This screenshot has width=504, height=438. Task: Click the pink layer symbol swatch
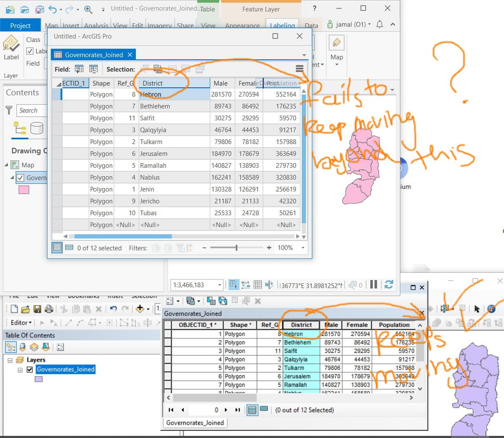pyautogui.click(x=24, y=190)
